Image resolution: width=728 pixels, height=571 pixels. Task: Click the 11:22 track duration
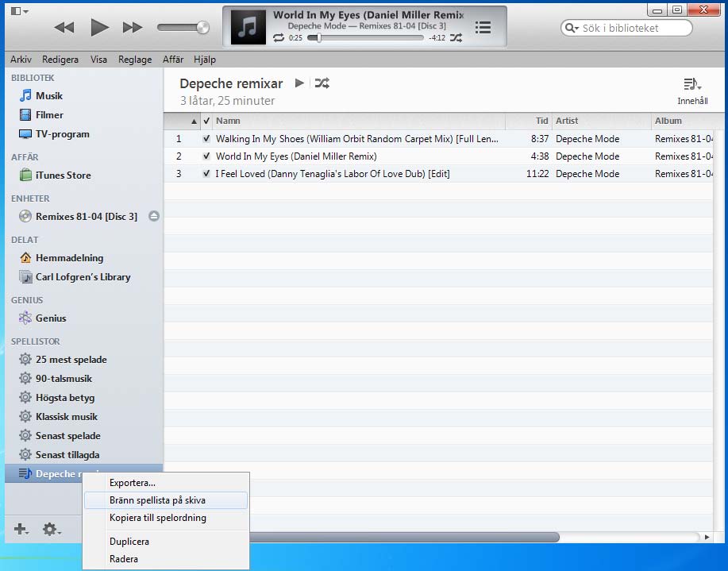point(537,174)
